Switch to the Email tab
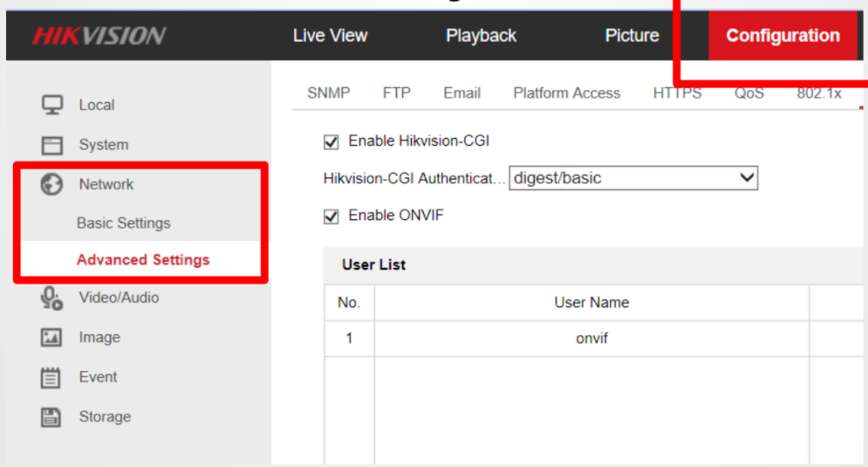The width and height of the screenshot is (868, 467). 461,93
